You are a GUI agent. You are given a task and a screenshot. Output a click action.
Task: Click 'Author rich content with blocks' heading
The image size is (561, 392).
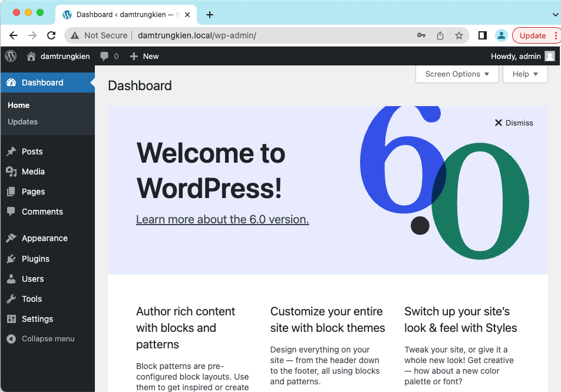185,328
